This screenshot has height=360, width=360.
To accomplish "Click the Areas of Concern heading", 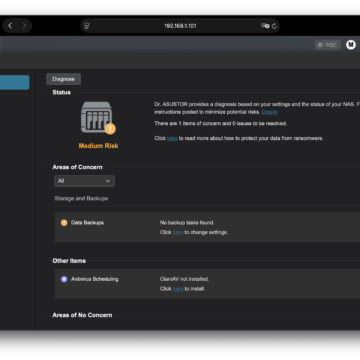I will [77, 167].
